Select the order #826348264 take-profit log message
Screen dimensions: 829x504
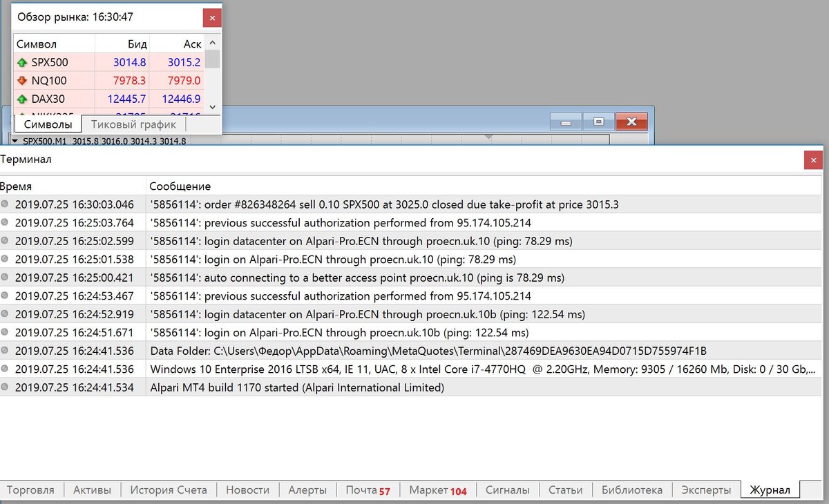click(x=385, y=204)
